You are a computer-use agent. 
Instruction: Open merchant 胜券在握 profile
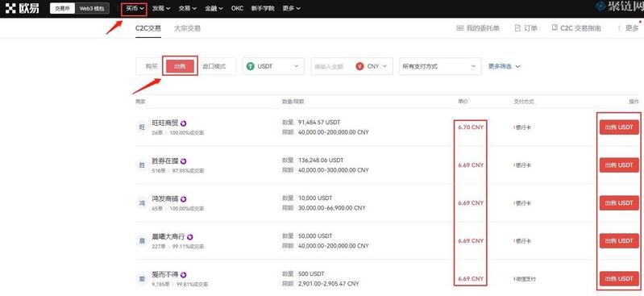165,161
